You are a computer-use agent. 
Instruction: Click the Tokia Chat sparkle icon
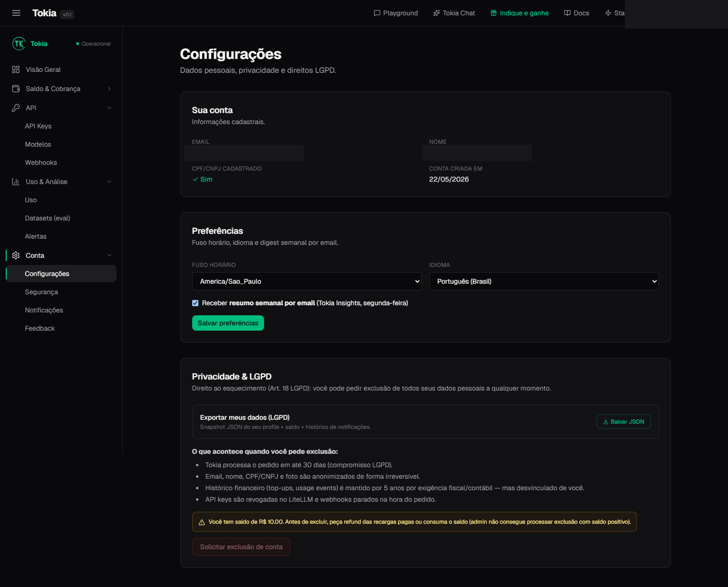pos(437,13)
